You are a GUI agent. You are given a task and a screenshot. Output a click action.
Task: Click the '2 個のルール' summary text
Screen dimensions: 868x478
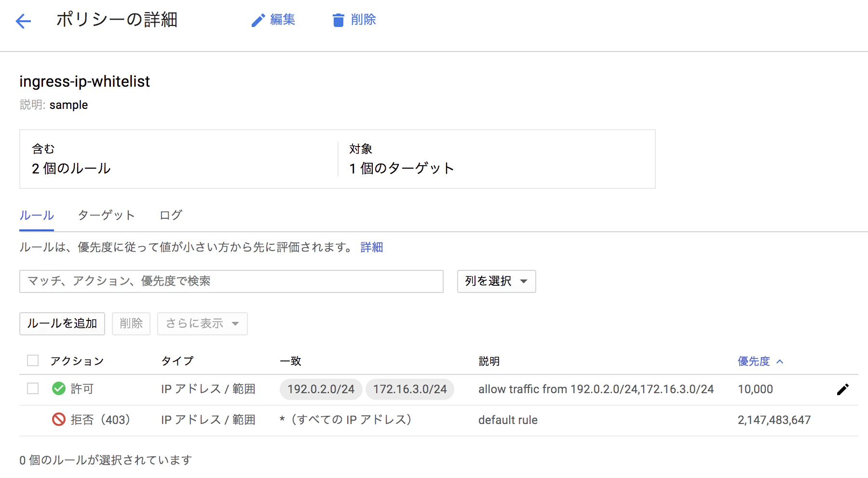[x=71, y=168]
